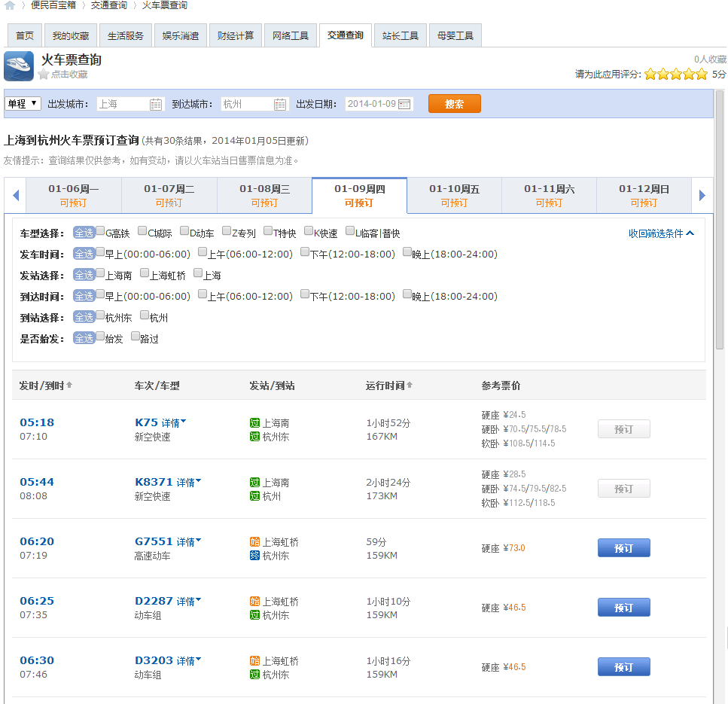This screenshot has height=704, width=728.
Task: Select the 上海虹桥 departure station checkbox
Action: click(x=144, y=274)
